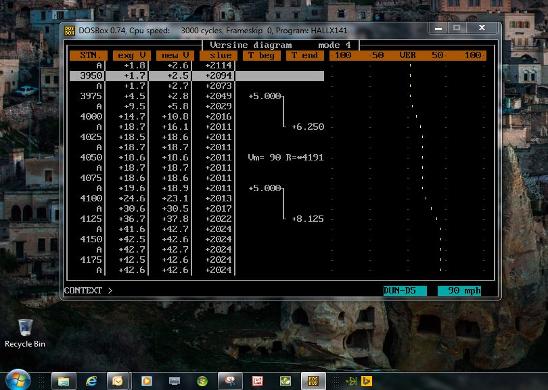
Task: Open the red-white app icon in the taskbar
Action: click(258, 381)
